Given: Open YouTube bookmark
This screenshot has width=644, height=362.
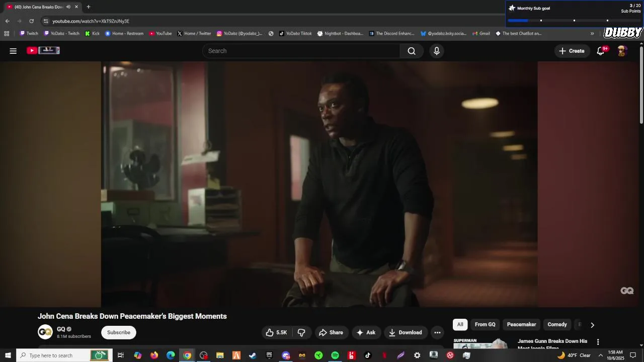Looking at the screenshot, I should click(160, 34).
